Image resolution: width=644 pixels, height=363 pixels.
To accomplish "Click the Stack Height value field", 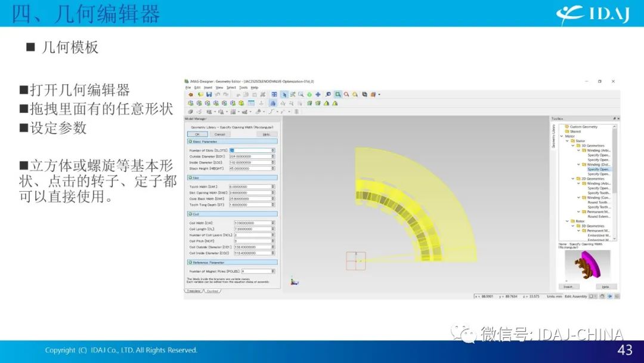I will click(x=253, y=168).
